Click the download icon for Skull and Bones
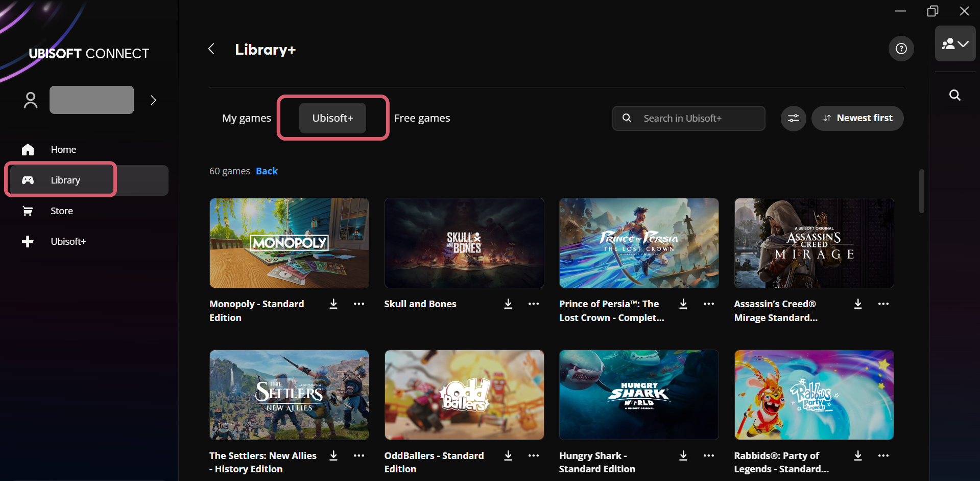This screenshot has height=481, width=980. (x=508, y=304)
